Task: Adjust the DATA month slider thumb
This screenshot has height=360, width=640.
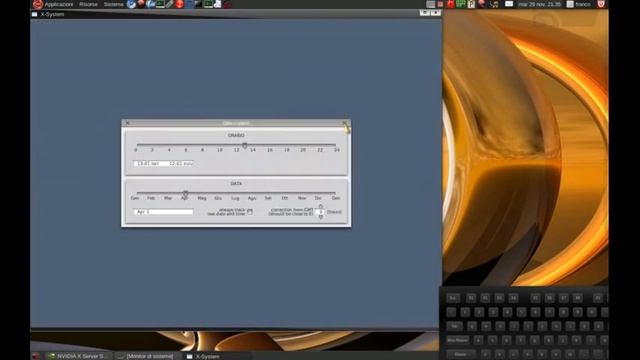Action: [x=185, y=193]
